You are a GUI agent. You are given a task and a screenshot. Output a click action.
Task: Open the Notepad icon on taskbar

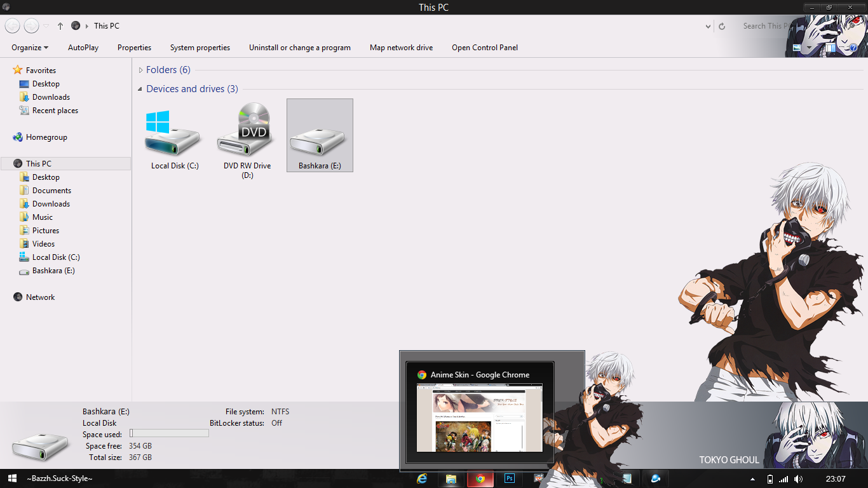tap(627, 478)
